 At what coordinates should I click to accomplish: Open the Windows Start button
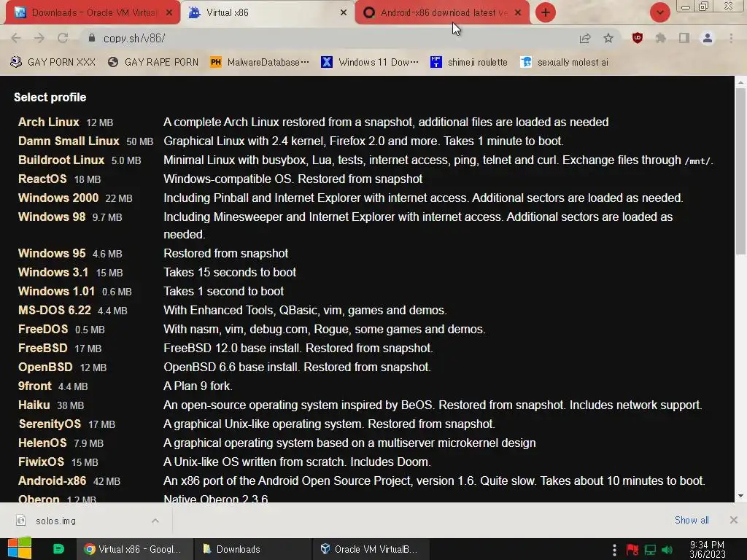click(20, 548)
